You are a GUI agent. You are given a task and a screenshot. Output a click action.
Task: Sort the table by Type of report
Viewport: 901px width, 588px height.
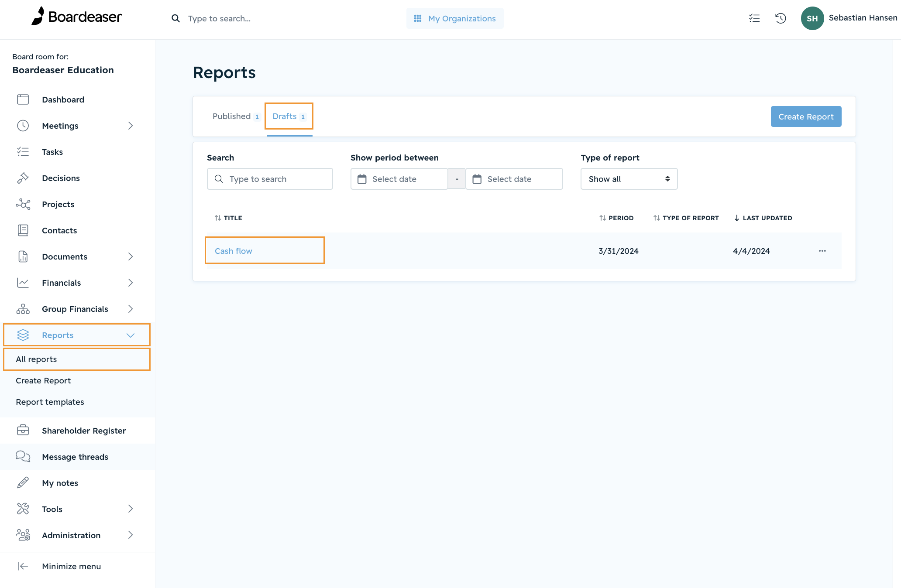pyautogui.click(x=686, y=218)
